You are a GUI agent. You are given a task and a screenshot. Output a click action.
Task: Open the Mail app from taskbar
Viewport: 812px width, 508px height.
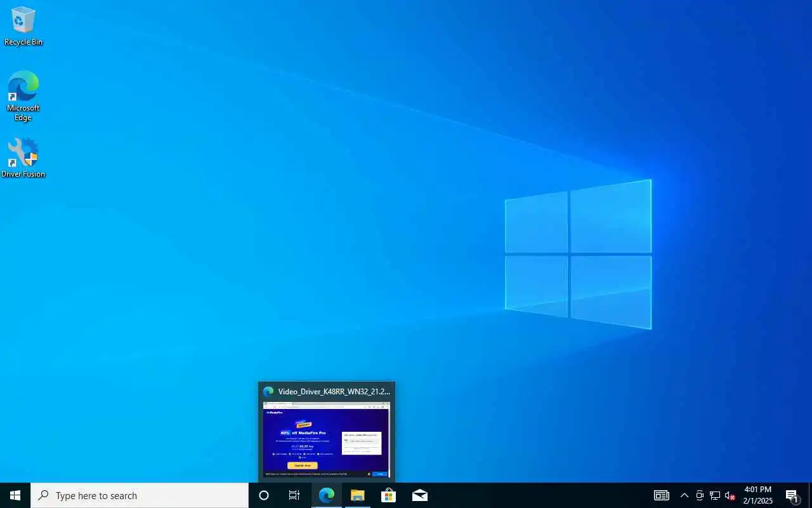pyautogui.click(x=420, y=495)
